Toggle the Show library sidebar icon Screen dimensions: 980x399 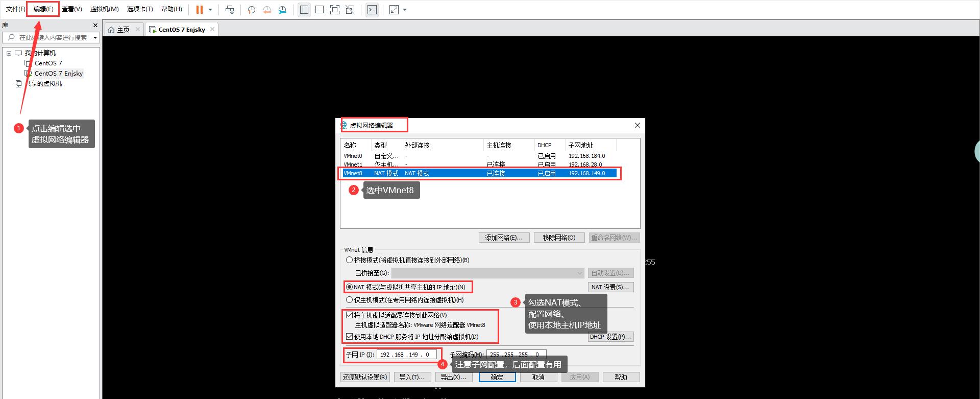(x=304, y=10)
